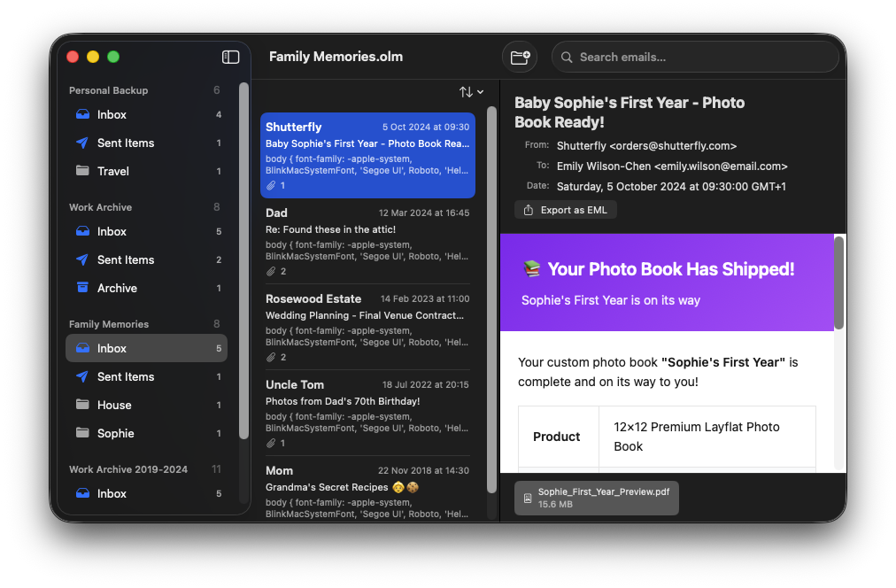
Task: Select the House folder
Action: (x=114, y=405)
